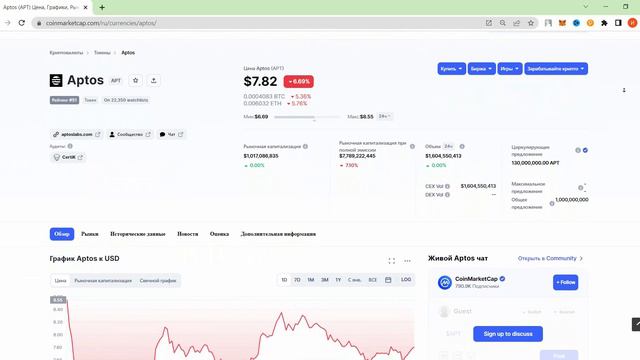
Task: Open new browser tab with plus icon
Action: point(102,7)
